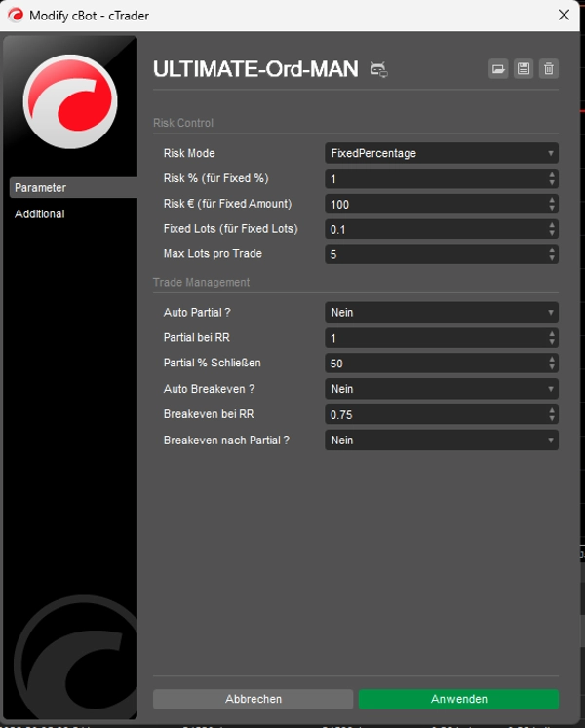Click the delete trash can icon
The height and width of the screenshot is (728, 585).
point(549,68)
